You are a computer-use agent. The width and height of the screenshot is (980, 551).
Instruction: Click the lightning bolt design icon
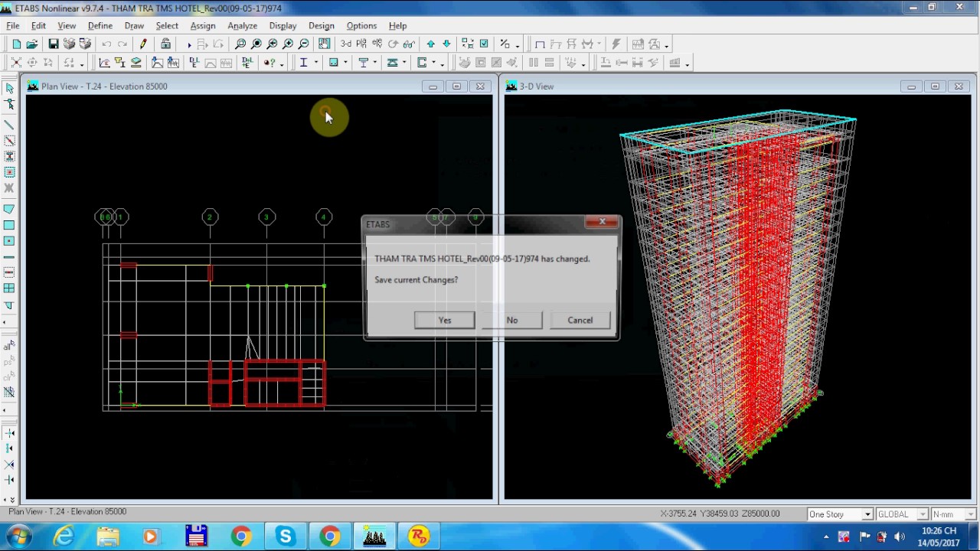(616, 44)
